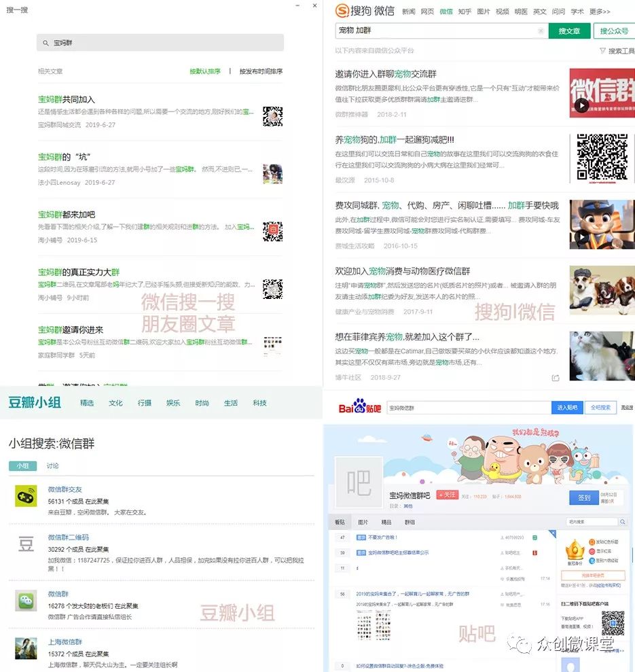Follow the bar with the +关注 button
The image size is (635, 672).
447,495
